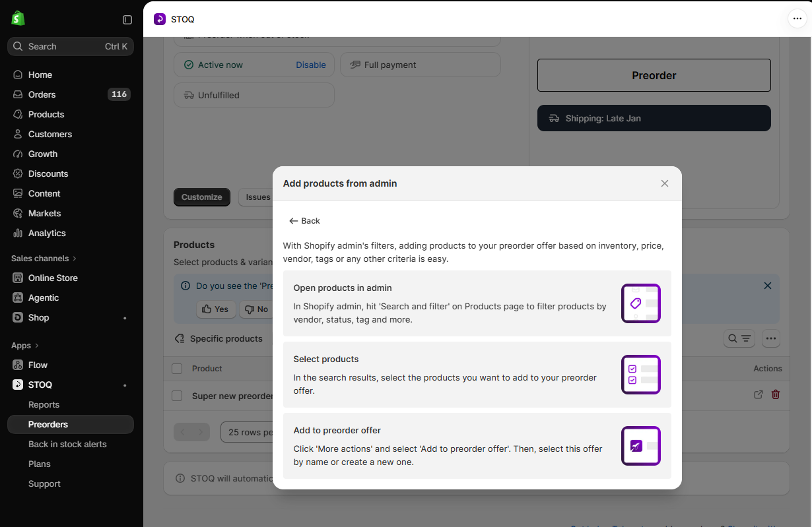Viewport: 812px width, 527px height.
Task: Click the Unfulfilled option chip
Action: click(254, 95)
